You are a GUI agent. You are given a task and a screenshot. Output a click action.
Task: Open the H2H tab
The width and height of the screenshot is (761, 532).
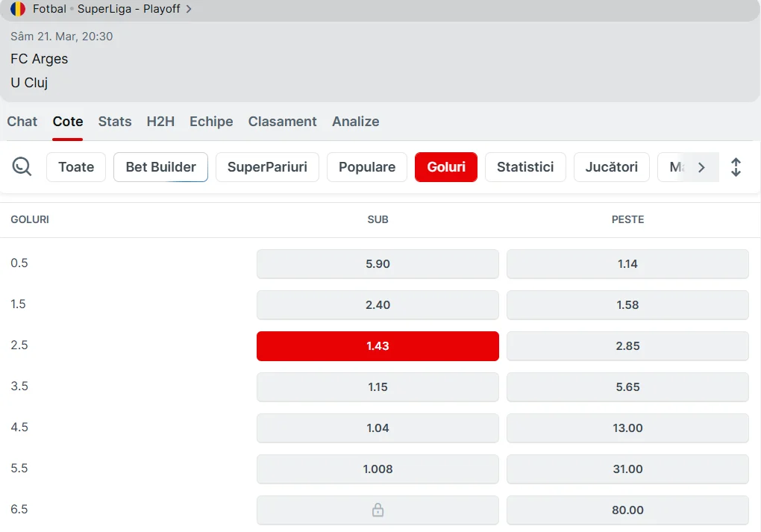click(x=160, y=122)
